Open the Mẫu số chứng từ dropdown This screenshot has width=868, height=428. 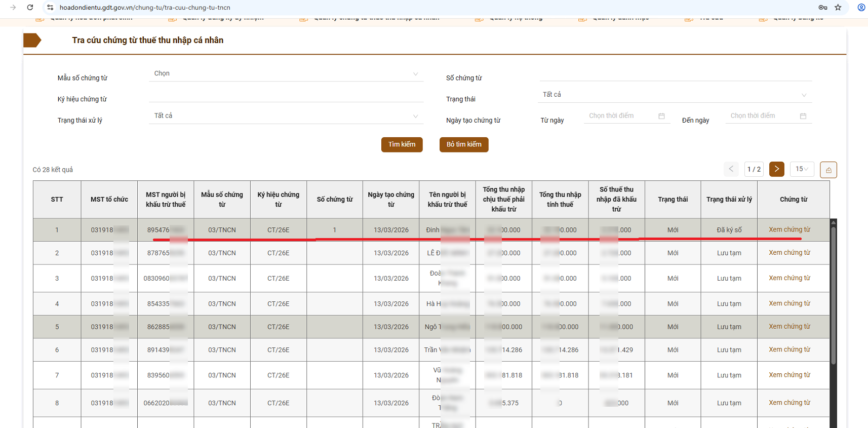coord(286,74)
